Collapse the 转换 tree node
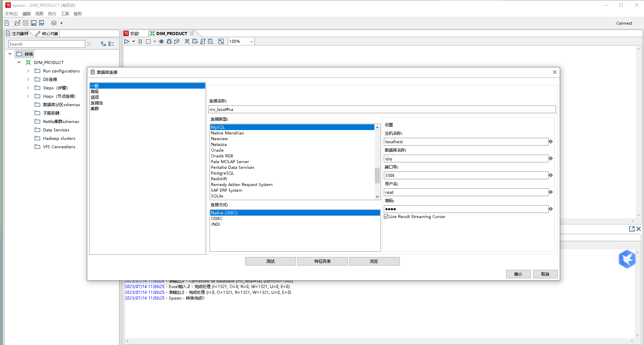Viewport: 644px width, 345px height. (10, 54)
